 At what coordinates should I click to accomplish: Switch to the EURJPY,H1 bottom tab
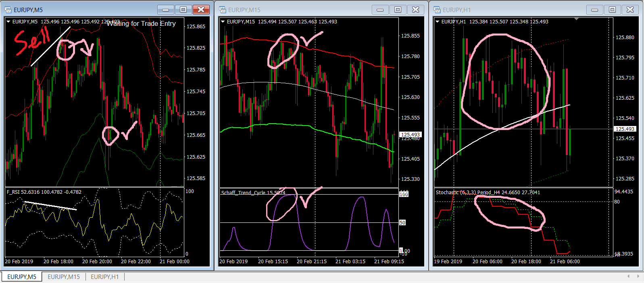(x=105, y=277)
